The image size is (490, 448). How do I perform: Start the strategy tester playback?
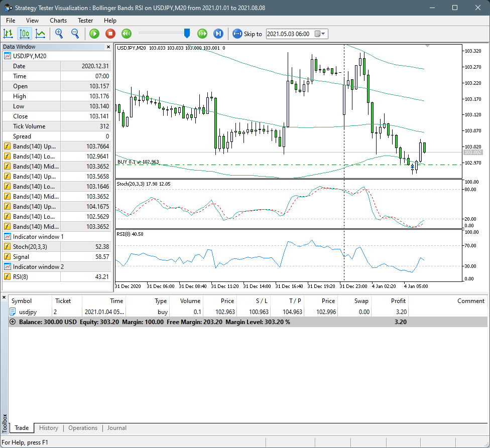[94, 34]
